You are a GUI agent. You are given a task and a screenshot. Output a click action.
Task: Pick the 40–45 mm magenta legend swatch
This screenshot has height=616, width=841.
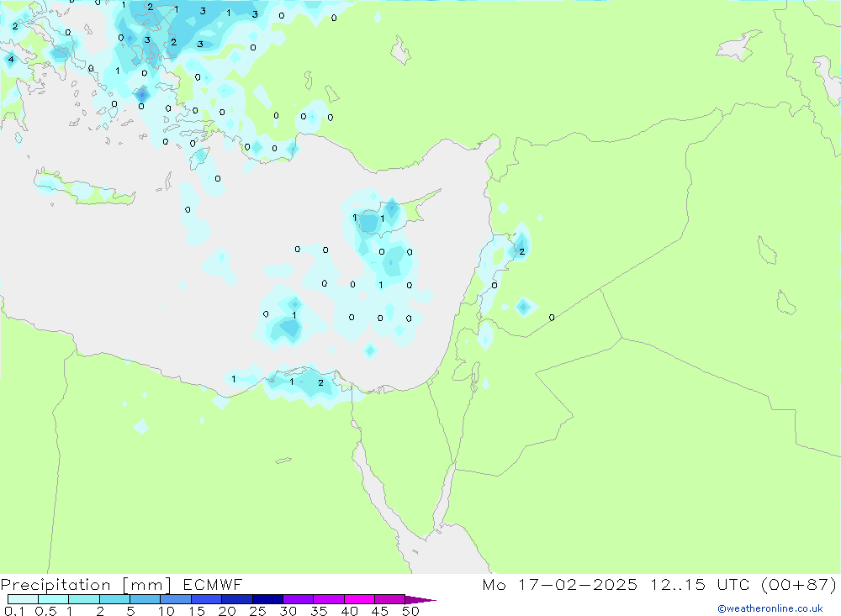[x=359, y=599]
